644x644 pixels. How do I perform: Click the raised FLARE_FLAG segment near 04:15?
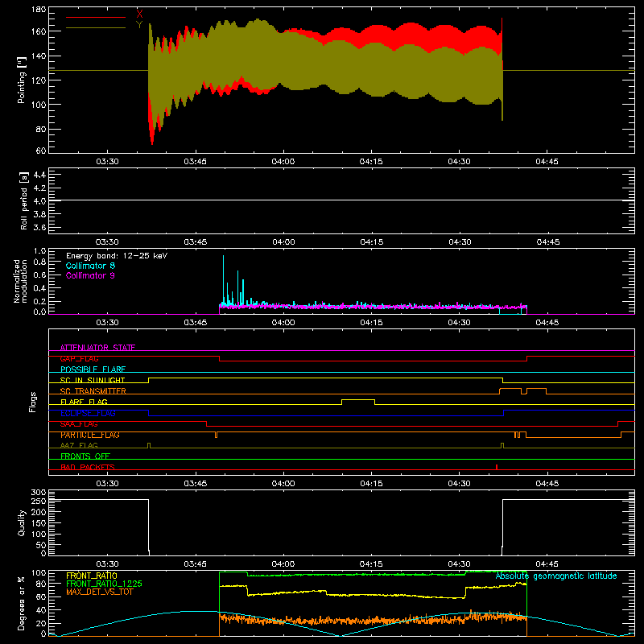(358, 399)
